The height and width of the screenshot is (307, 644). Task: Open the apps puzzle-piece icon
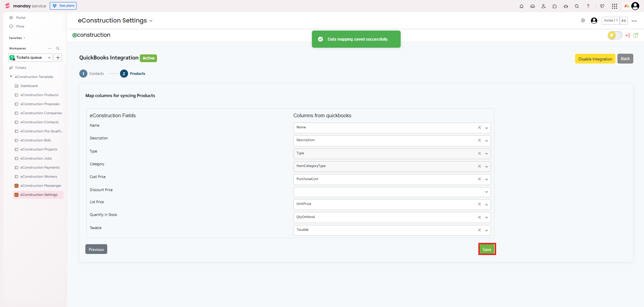pyautogui.click(x=555, y=6)
